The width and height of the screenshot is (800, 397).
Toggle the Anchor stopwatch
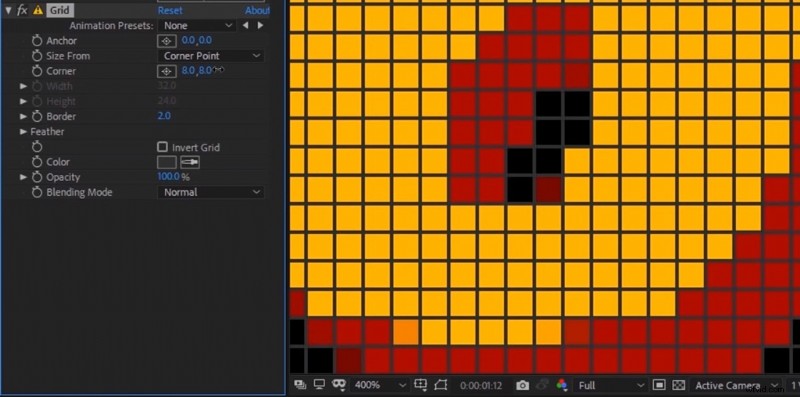(37, 41)
